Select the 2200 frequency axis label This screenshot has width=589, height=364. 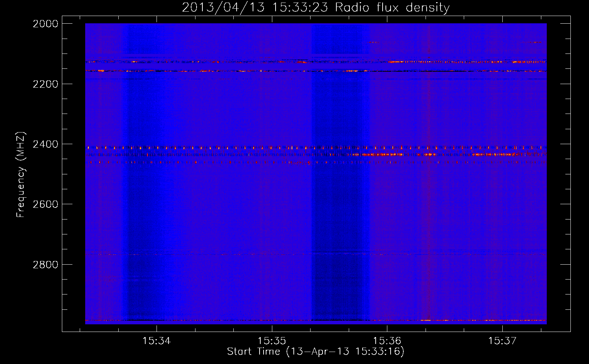tap(46, 84)
